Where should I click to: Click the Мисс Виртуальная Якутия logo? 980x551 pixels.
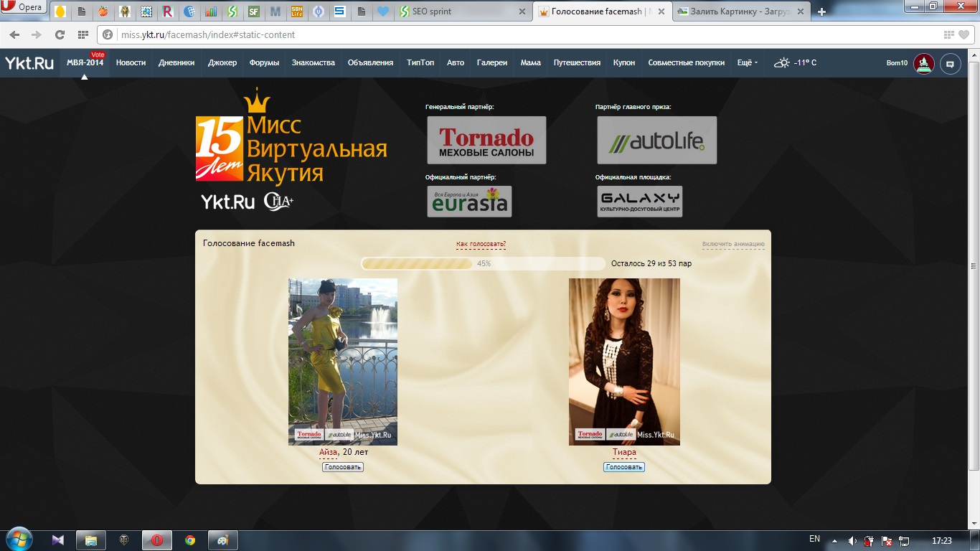(x=291, y=136)
